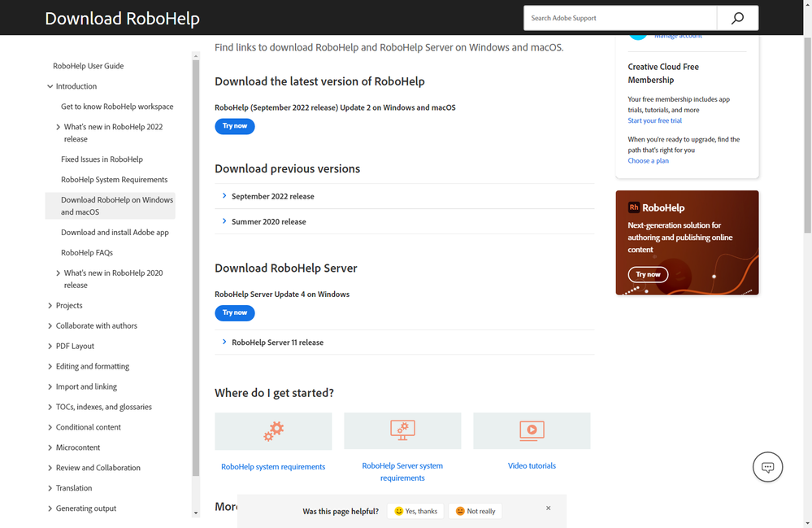Viewport: 812px width, 528px height.
Task: Click the Not really feedback button
Action: (475, 511)
